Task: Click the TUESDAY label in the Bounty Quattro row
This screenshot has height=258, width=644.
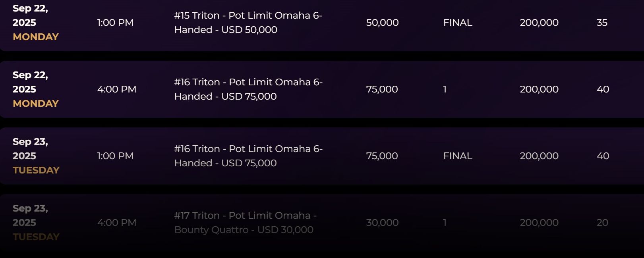Action: tap(36, 237)
